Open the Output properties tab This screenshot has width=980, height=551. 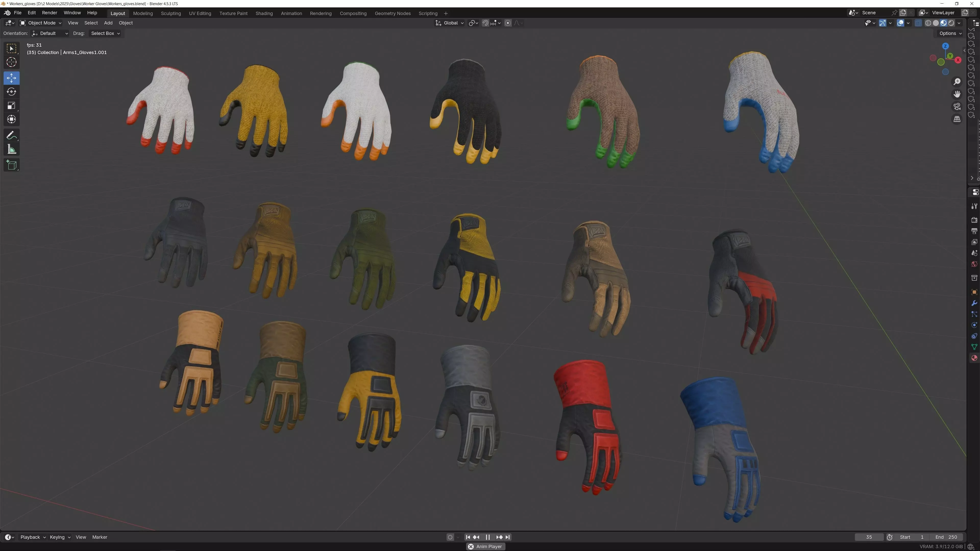(974, 231)
